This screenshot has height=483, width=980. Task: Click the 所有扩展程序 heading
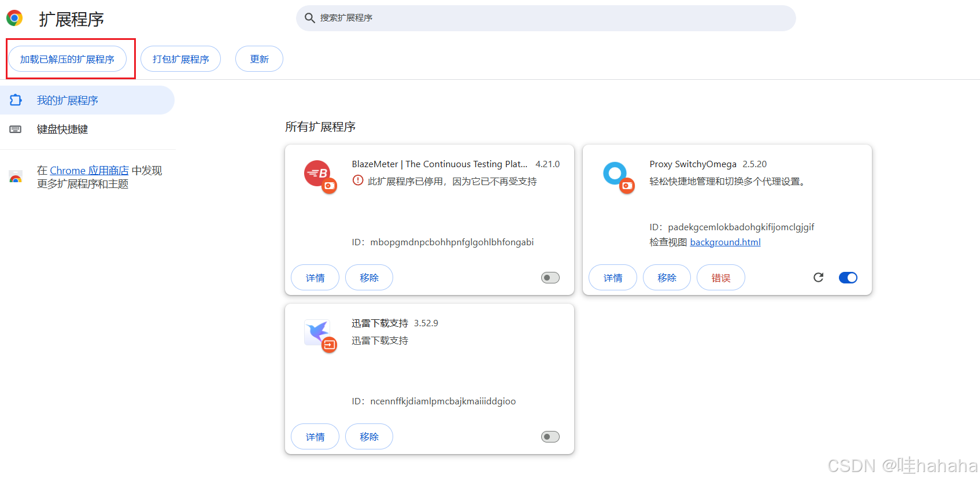(x=320, y=127)
